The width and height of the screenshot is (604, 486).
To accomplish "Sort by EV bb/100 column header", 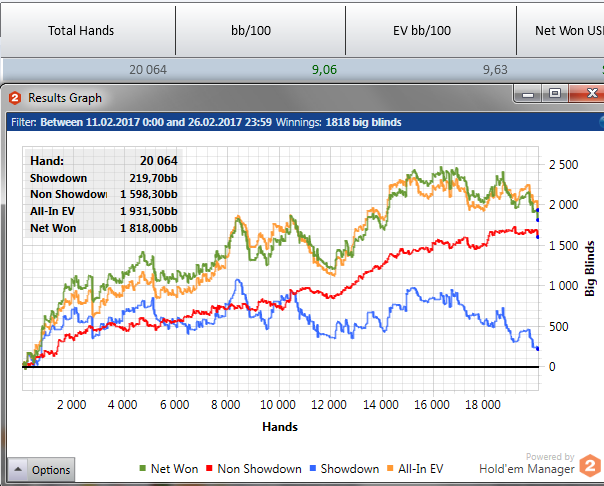I will [431, 30].
